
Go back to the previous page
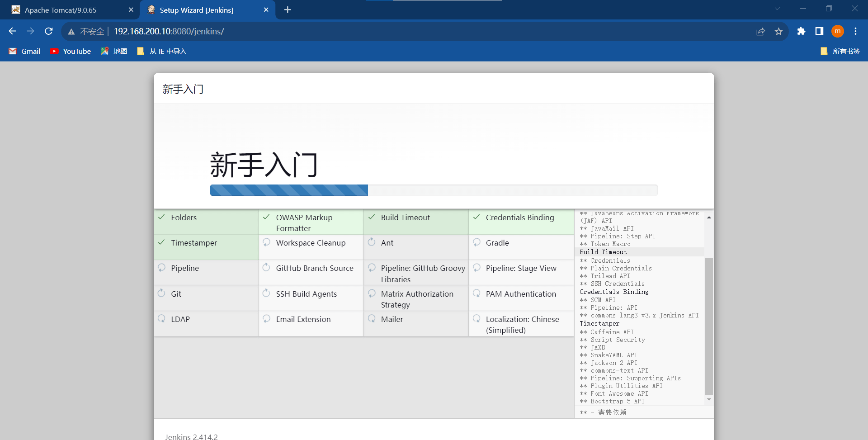pyautogui.click(x=12, y=31)
